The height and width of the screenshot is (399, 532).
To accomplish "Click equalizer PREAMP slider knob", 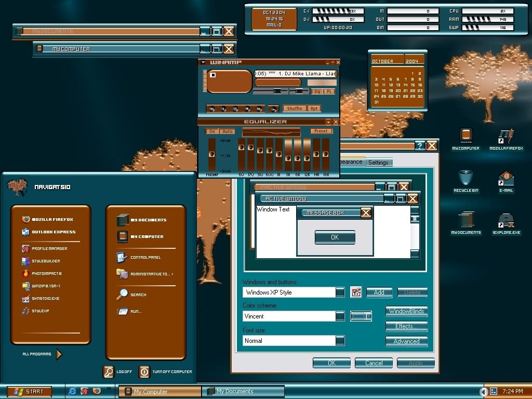I will coord(212,154).
